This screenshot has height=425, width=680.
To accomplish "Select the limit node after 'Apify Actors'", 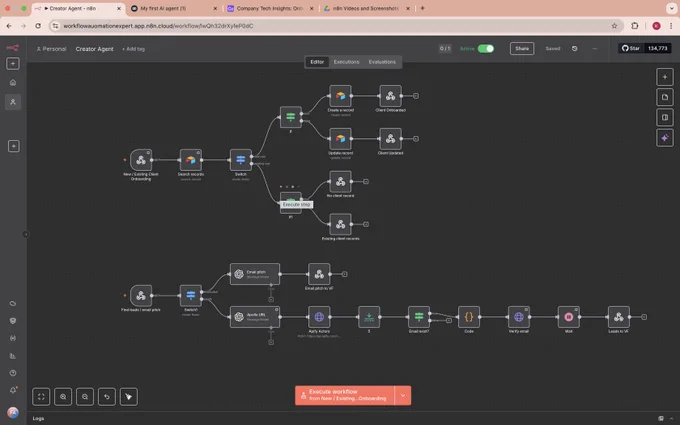I will point(369,317).
